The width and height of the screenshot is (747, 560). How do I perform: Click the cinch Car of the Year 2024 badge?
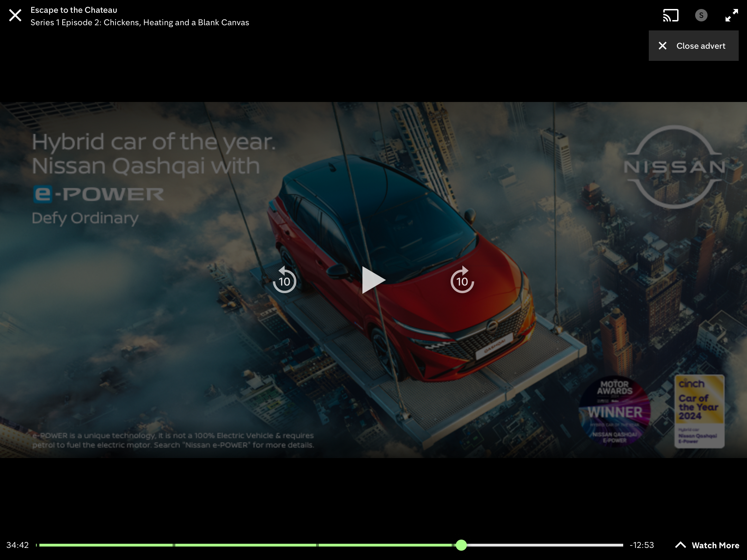pos(699,411)
